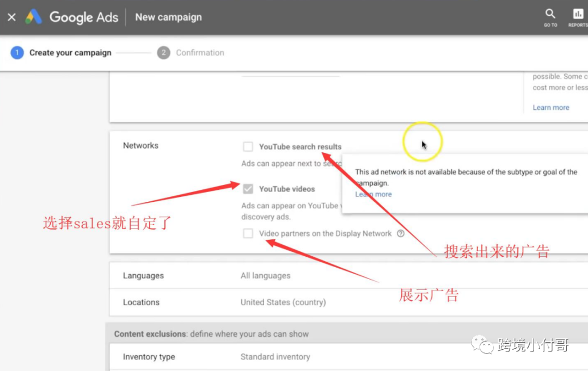
Task: Click 'This ad network is not available' tooltip text
Action: (466, 177)
